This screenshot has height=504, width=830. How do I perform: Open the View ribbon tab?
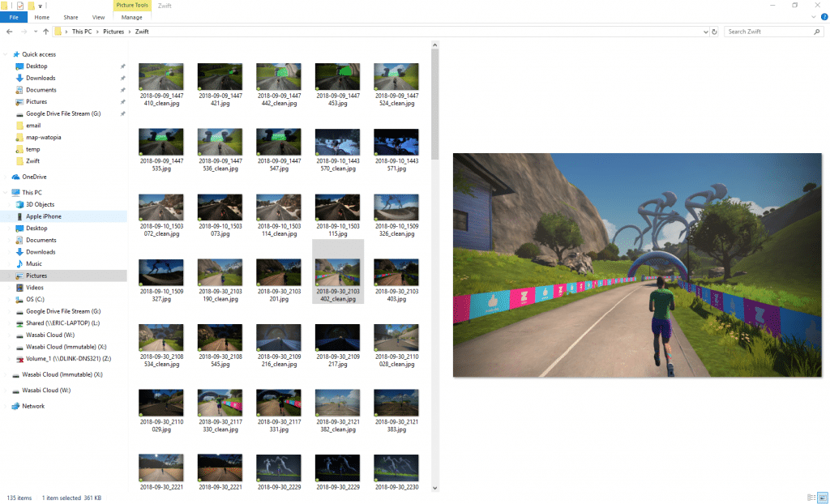tap(98, 17)
